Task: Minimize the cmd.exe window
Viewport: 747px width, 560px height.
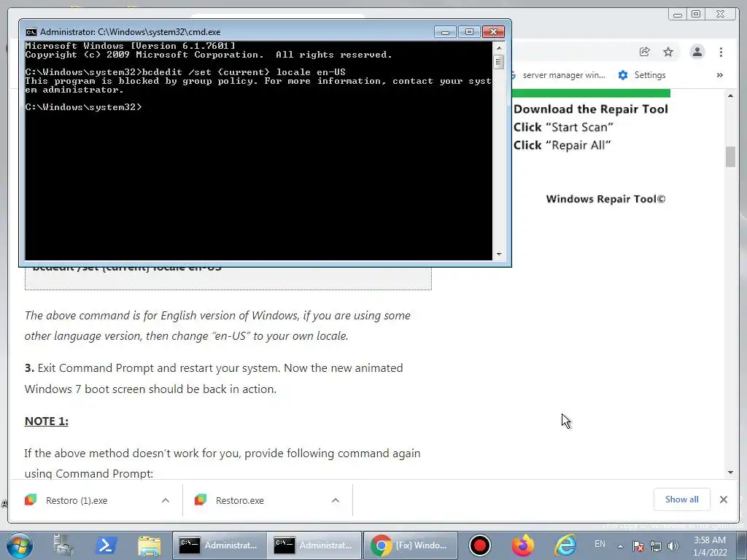Action: click(x=446, y=32)
